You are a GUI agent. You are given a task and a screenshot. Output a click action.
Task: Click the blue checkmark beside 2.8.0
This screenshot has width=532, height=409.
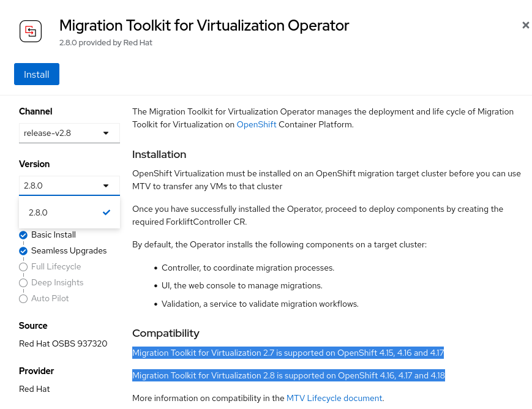click(107, 212)
